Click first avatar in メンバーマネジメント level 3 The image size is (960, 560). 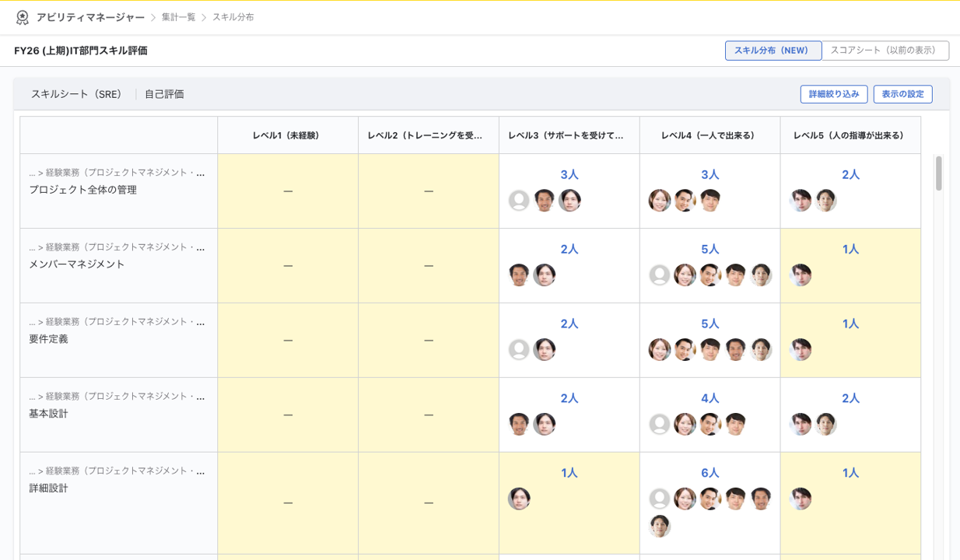[x=519, y=275]
